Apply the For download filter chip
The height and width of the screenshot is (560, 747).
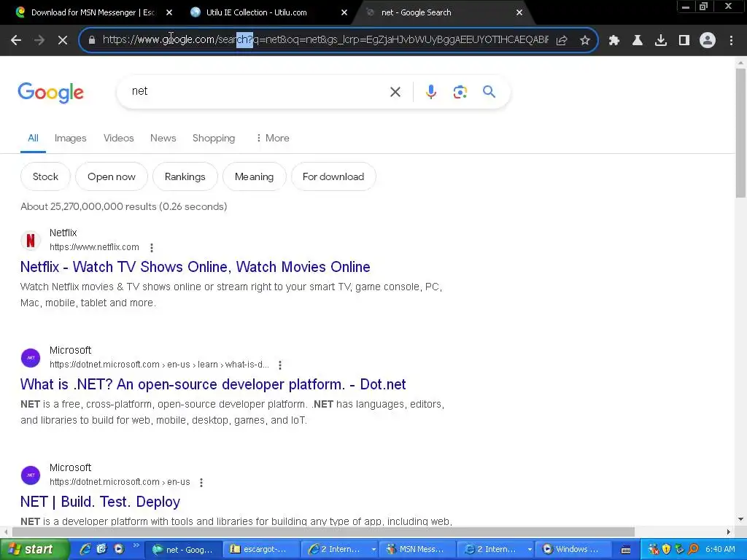coord(333,176)
